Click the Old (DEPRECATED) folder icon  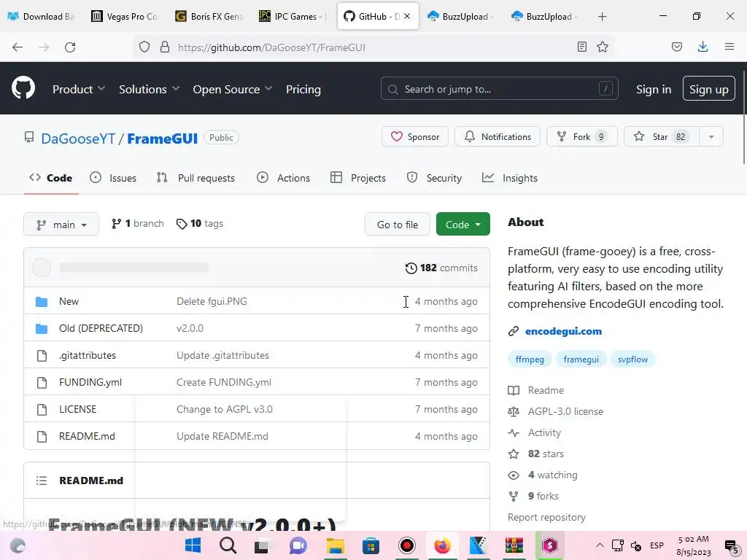(42, 329)
